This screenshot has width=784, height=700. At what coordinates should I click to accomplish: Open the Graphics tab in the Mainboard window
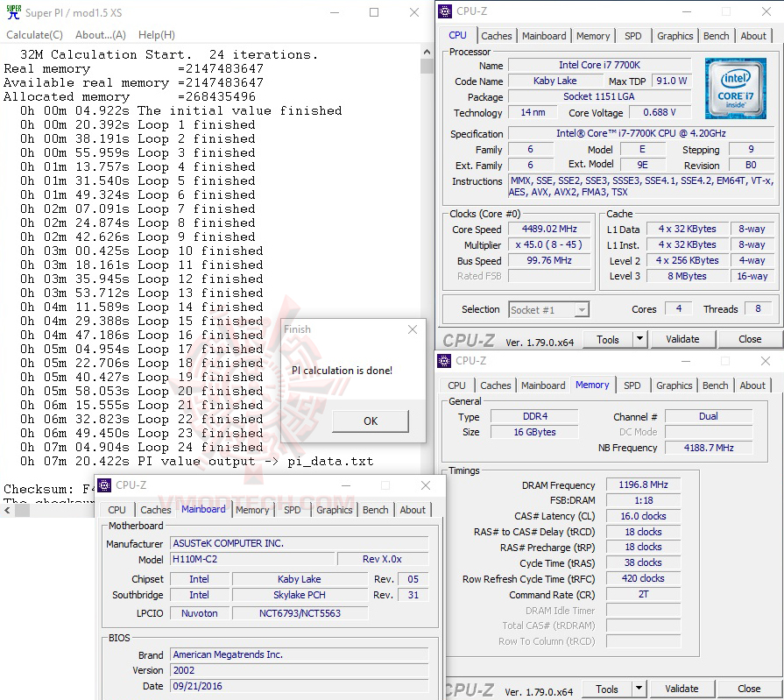[334, 509]
